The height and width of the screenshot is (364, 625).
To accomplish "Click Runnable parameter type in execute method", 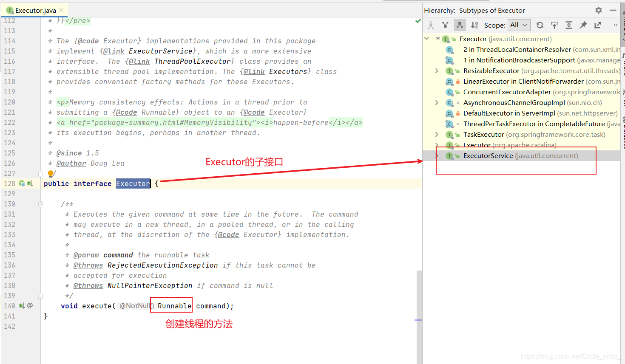I will [x=175, y=306].
